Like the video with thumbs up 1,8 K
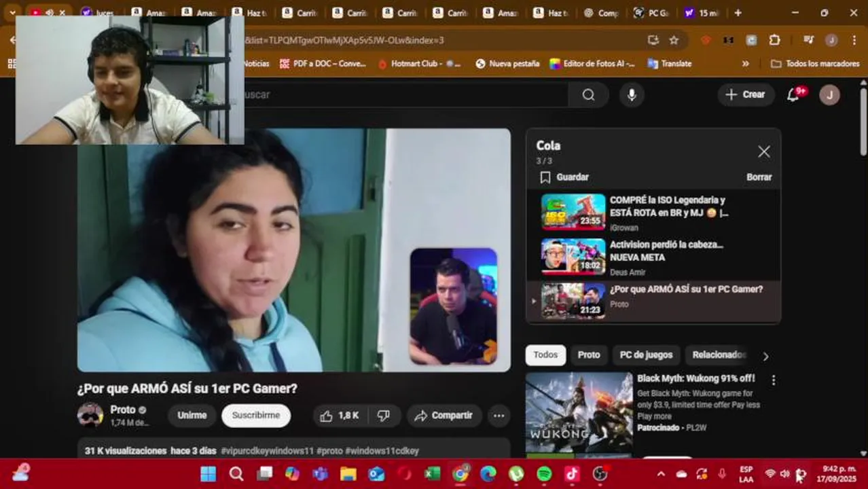Image resolution: width=868 pixels, height=489 pixels. (x=340, y=416)
